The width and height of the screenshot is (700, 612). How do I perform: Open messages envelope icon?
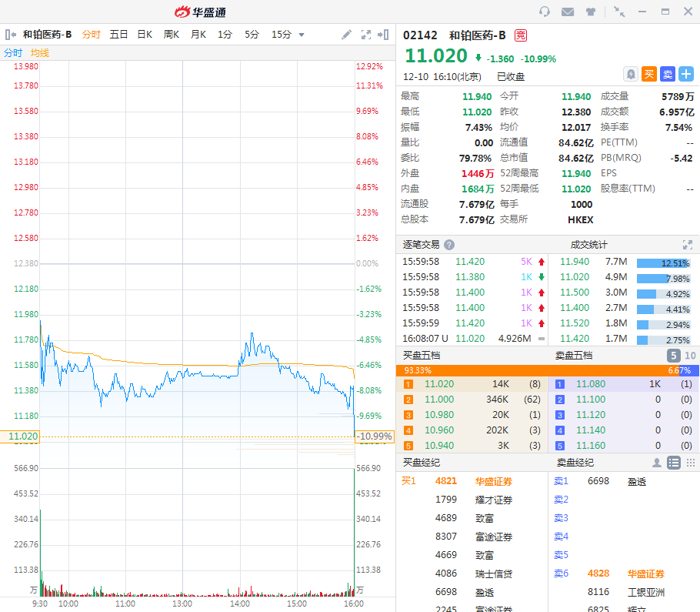coord(568,12)
